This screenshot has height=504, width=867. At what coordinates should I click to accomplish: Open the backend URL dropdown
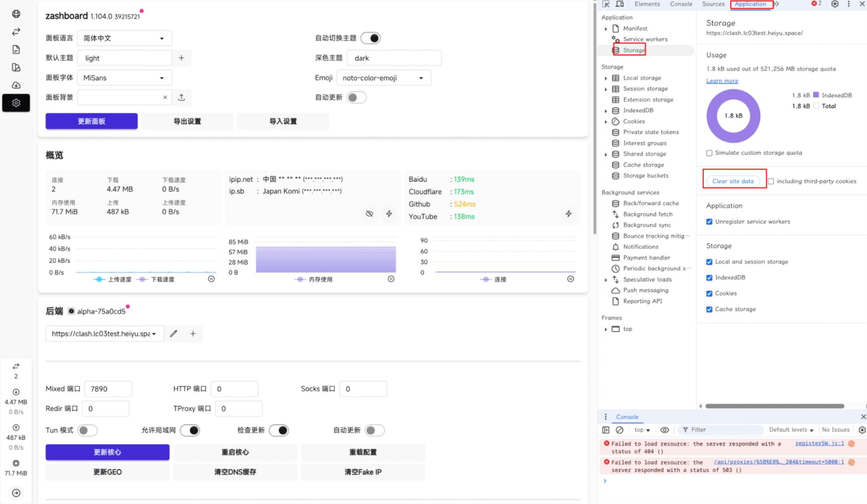[104, 333]
